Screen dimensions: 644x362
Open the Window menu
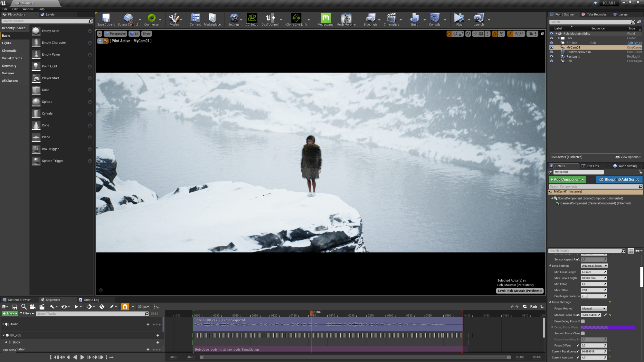(x=28, y=9)
